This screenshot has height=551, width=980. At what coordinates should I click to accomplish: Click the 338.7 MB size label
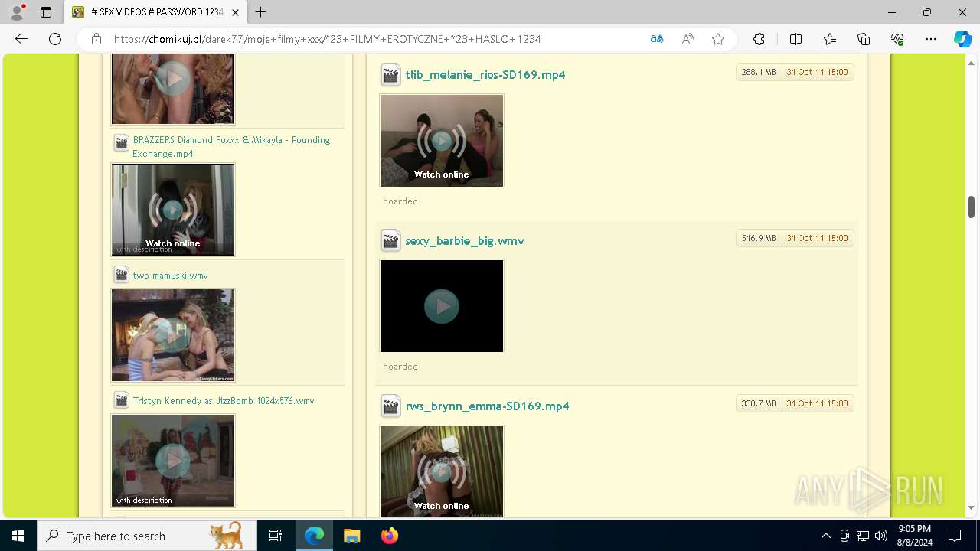pyautogui.click(x=759, y=403)
